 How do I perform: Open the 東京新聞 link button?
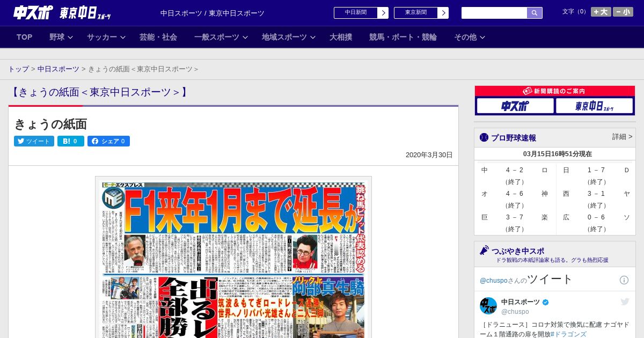[x=416, y=13]
